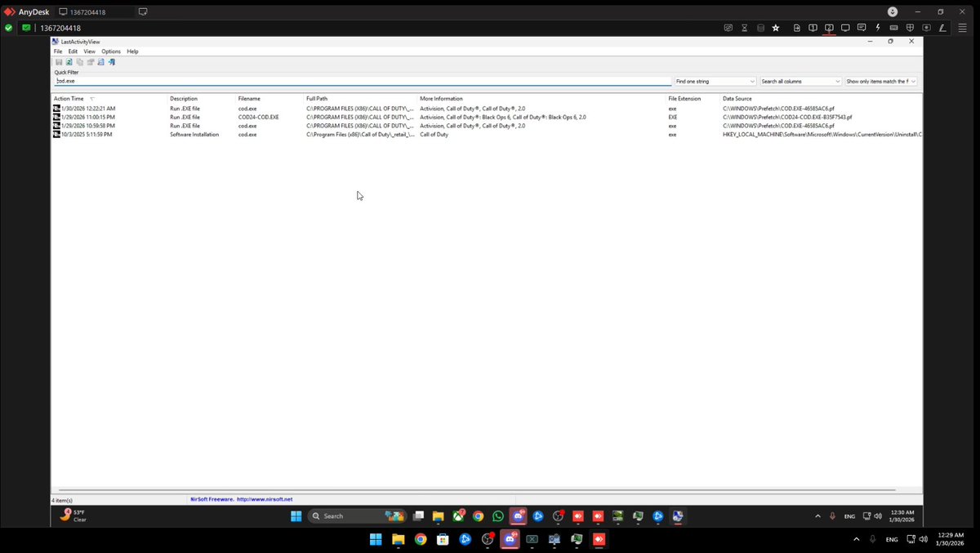
Task: Click the AnyDesk screen recording icon
Action: [926, 28]
